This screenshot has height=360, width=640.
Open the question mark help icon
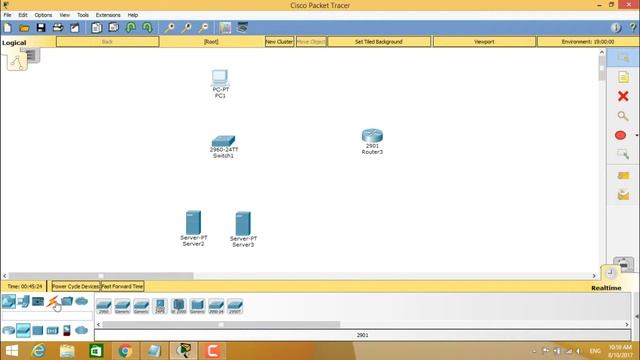coord(633,28)
